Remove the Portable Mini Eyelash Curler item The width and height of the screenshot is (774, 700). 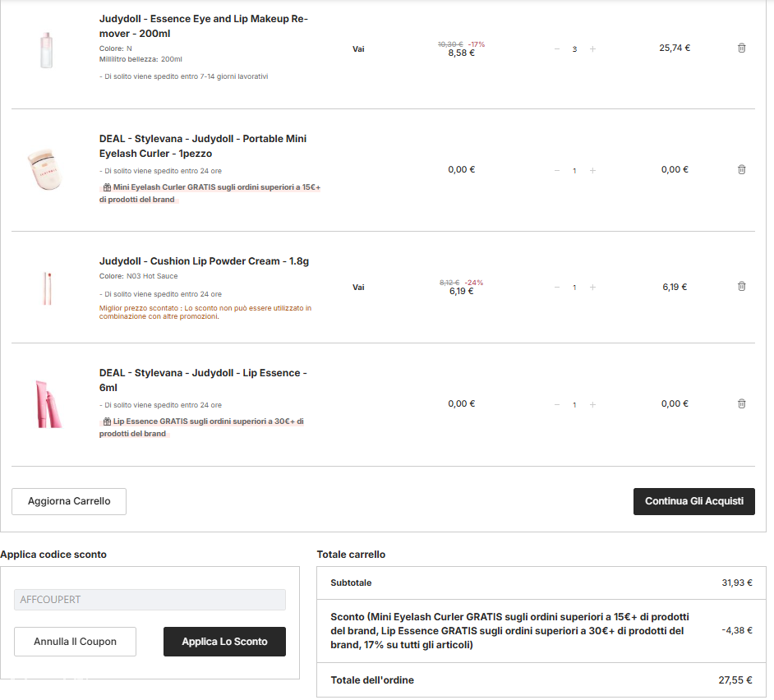[x=741, y=170]
